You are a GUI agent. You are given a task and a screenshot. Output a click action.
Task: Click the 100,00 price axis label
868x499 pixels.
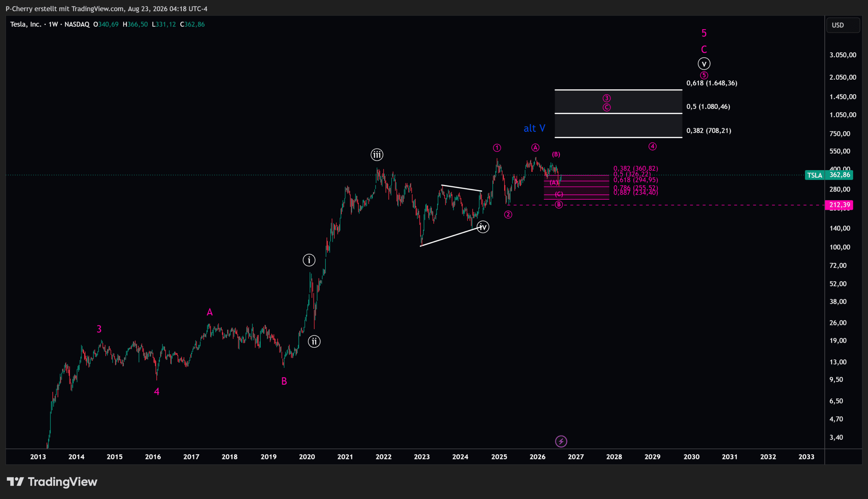click(x=840, y=247)
